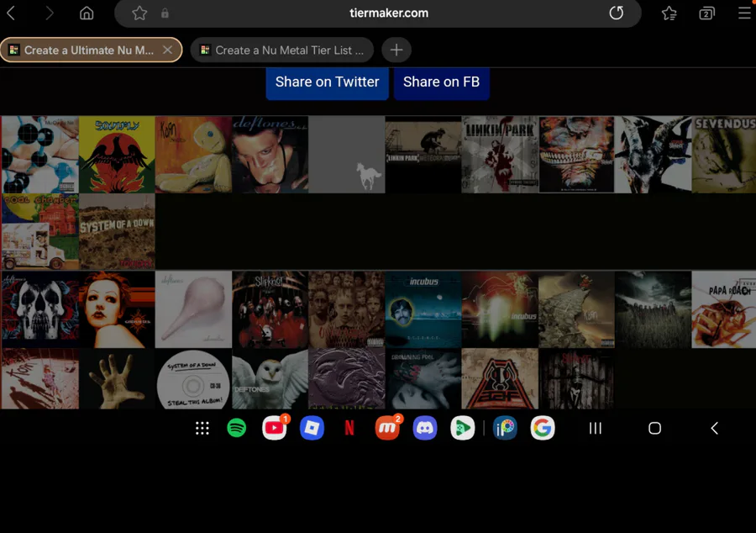This screenshot has width=756, height=533.
Task: Select the Soulfly album cover
Action: pos(117,155)
